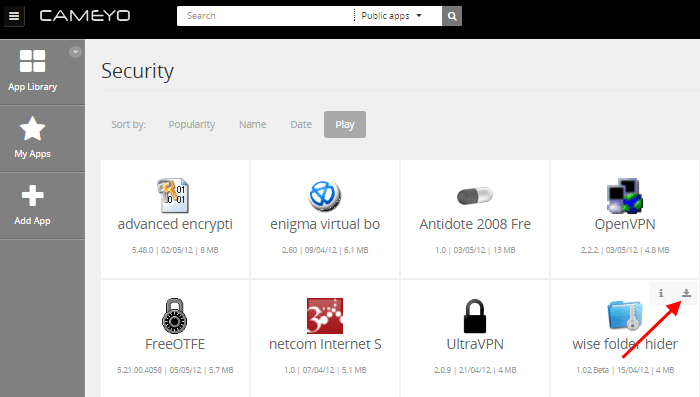The width and height of the screenshot is (700, 397).
Task: Open advanced encryption app icon
Action: [173, 196]
